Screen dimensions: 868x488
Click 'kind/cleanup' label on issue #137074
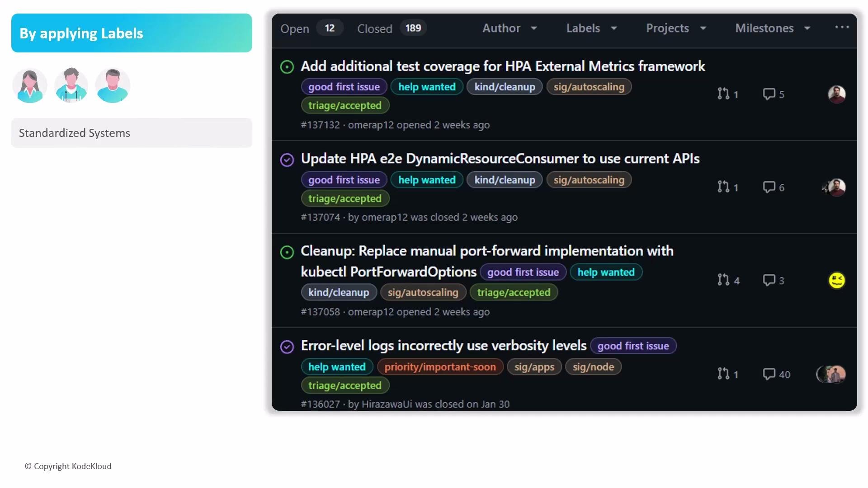[505, 180]
